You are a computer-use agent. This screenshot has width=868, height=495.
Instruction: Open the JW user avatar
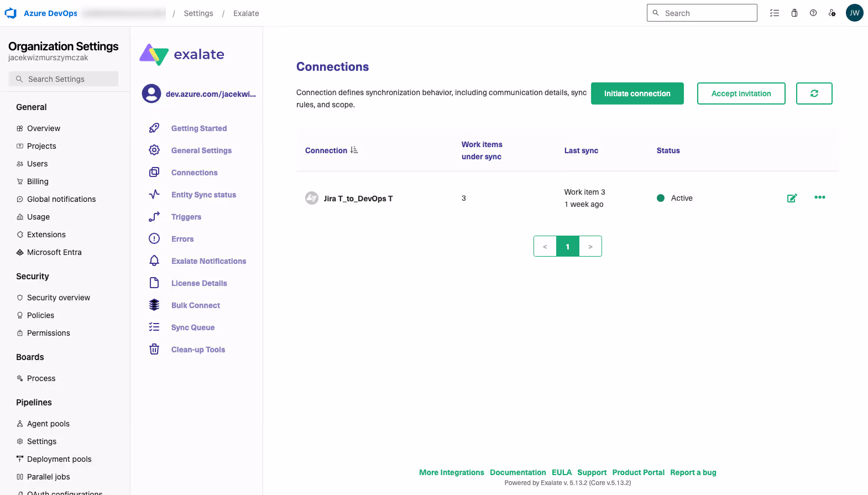(x=855, y=13)
